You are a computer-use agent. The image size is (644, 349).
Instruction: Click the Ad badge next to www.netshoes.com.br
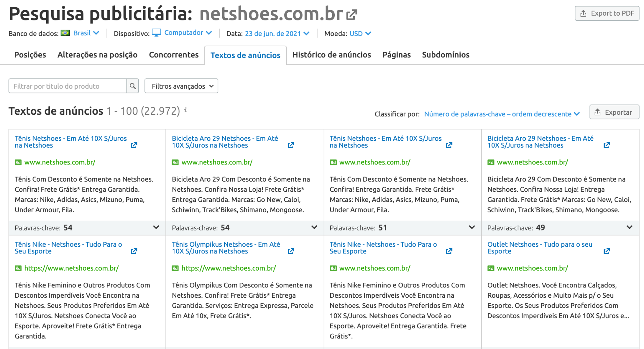pyautogui.click(x=18, y=162)
